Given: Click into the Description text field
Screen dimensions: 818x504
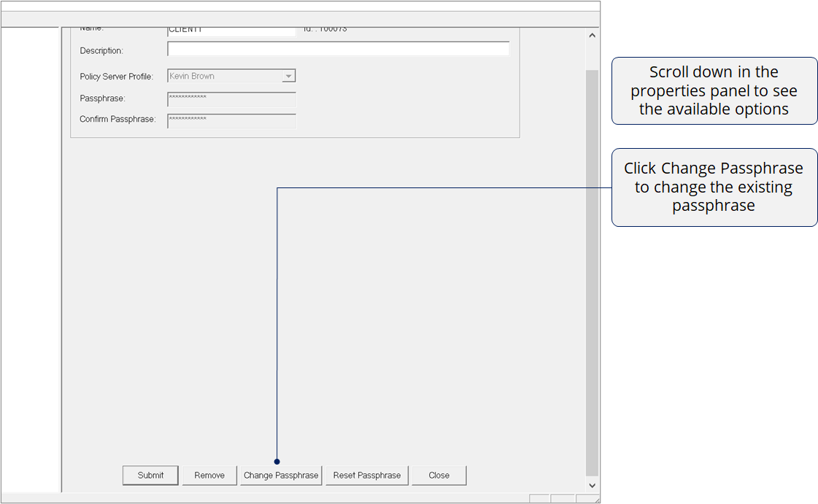Looking at the screenshot, I should [338, 50].
